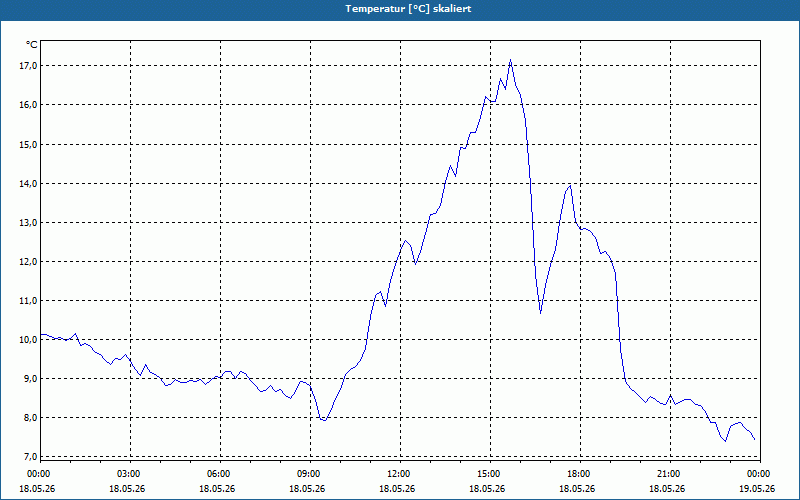Screen dimensions: 800x500
Task: Click the curve's dip after 16:30
Action: 540,312
